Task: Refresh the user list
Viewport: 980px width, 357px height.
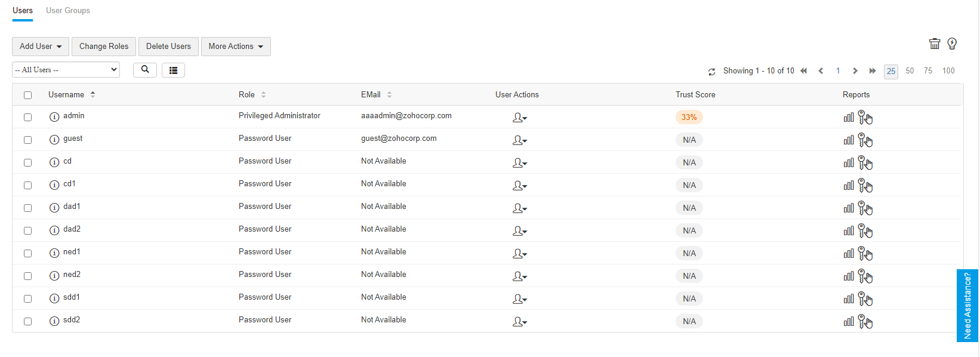Action: point(711,72)
